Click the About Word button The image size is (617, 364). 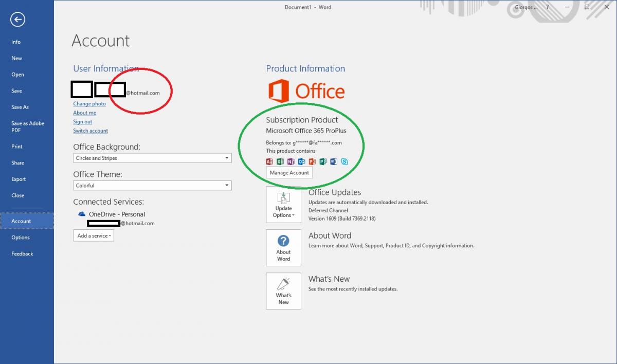283,248
